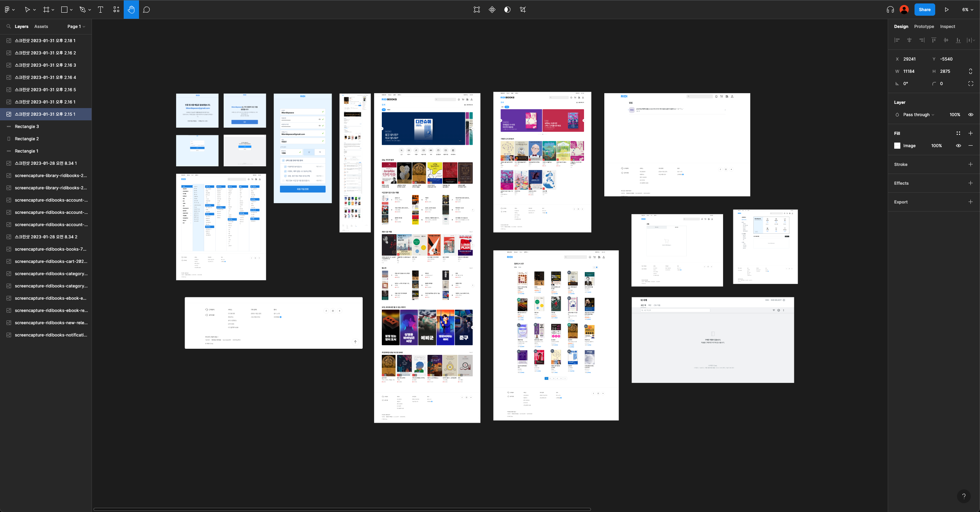
Task: Click the horizontal canvas scrollbar
Action: (342, 509)
